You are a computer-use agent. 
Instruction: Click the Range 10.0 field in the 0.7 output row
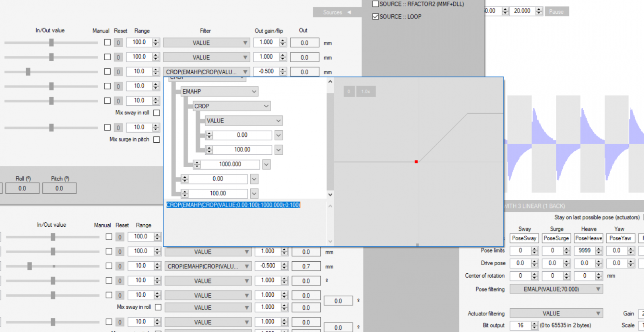pyautogui.click(x=140, y=266)
